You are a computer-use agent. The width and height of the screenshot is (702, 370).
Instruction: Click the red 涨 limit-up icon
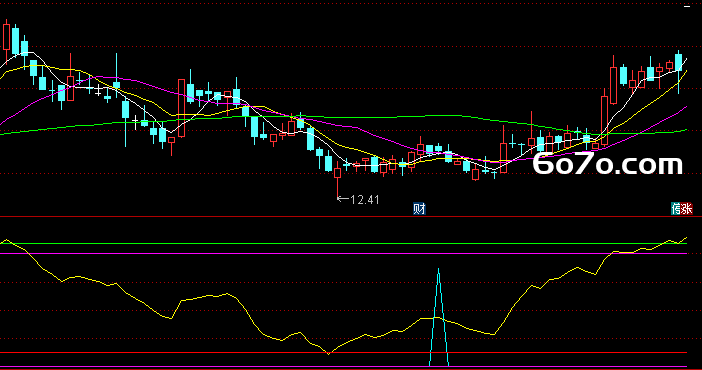pyautogui.click(x=687, y=209)
